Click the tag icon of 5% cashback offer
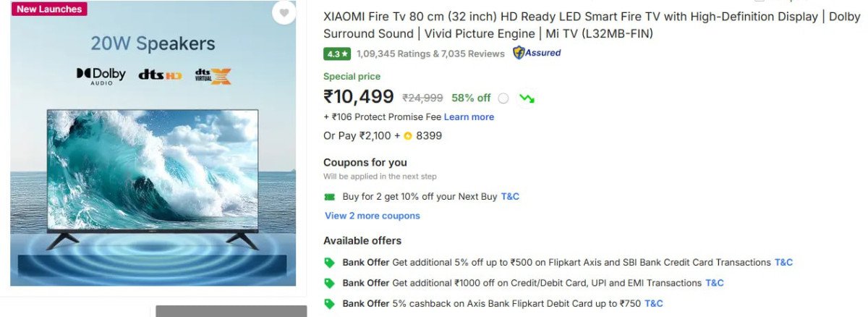 coord(330,304)
